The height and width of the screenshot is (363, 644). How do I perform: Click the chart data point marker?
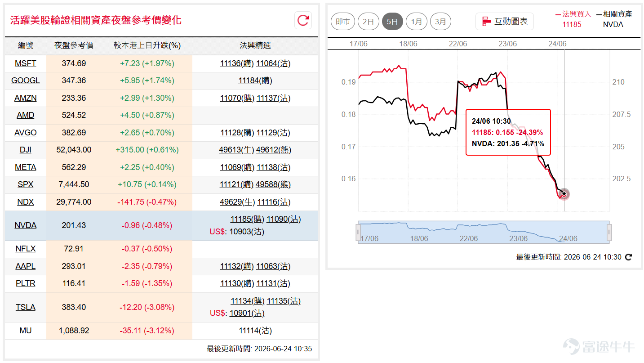click(564, 194)
